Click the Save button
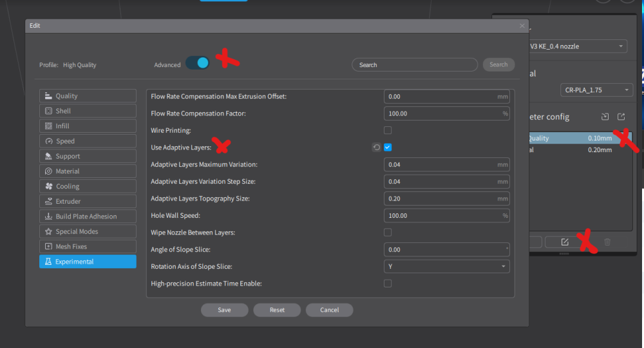The width and height of the screenshot is (644, 348). pyautogui.click(x=224, y=310)
